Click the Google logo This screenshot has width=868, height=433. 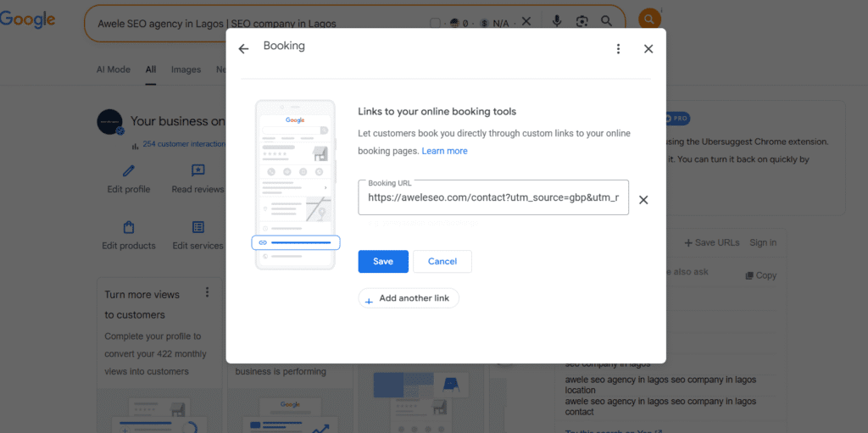(28, 19)
